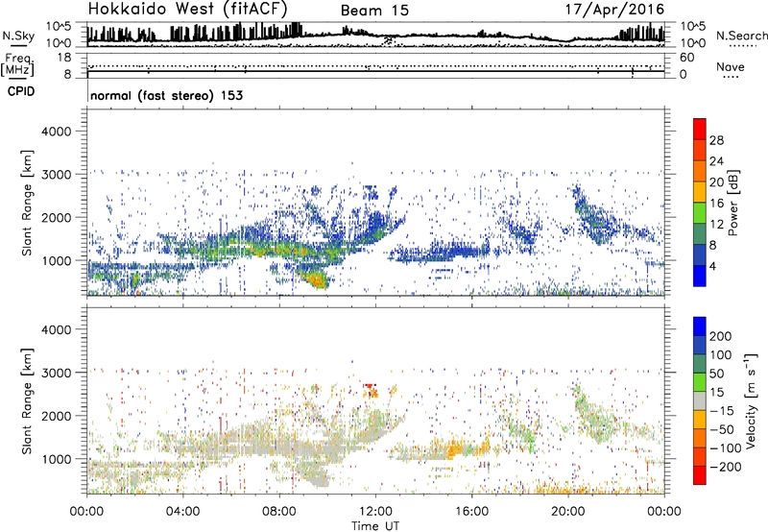Click the Velocity colorbar segment between -100 and -200

coord(700,456)
